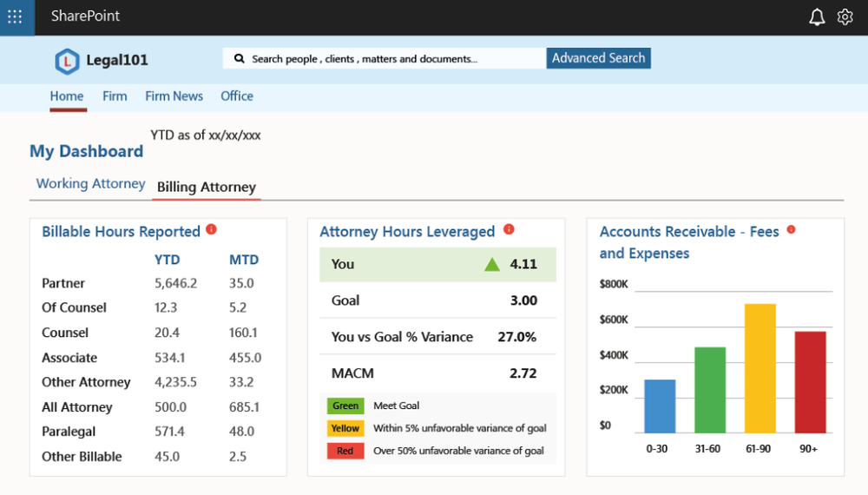Select the Billing Attorney tab
Screen dimensions: 868x495
pyautogui.click(x=207, y=188)
